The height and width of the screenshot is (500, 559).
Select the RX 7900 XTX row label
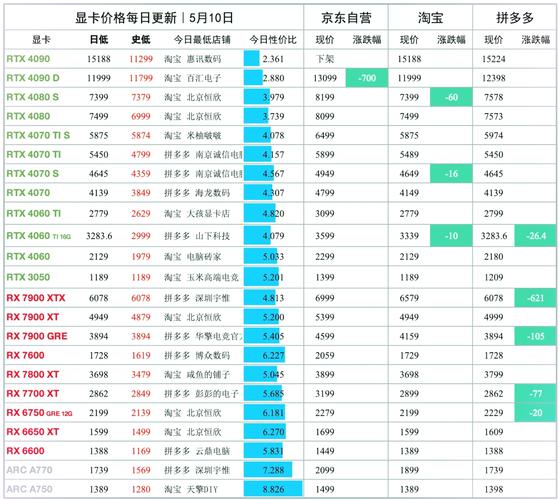click(x=36, y=298)
